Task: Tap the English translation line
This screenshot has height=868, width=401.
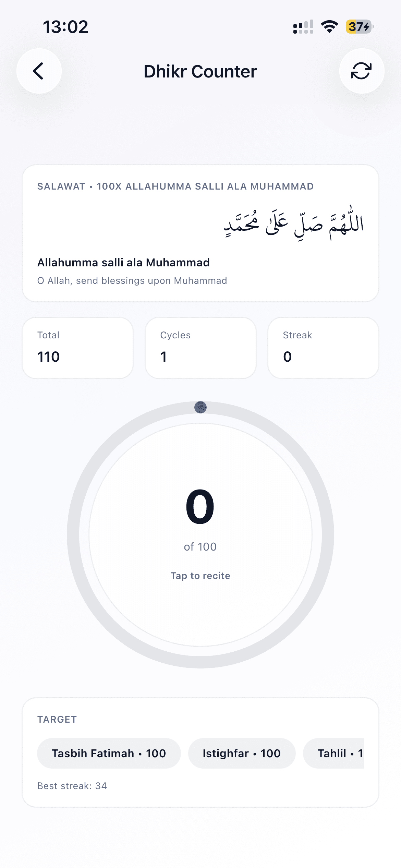Action: 132,281
